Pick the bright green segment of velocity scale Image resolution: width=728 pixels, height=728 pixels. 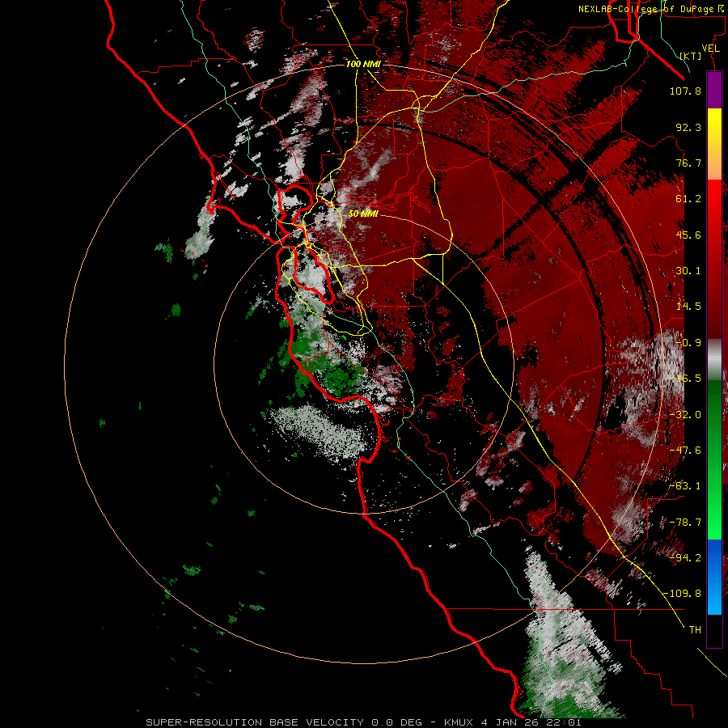tap(714, 506)
